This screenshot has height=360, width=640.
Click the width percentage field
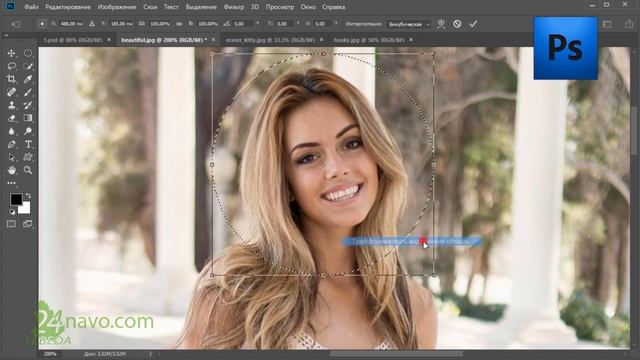click(160, 24)
